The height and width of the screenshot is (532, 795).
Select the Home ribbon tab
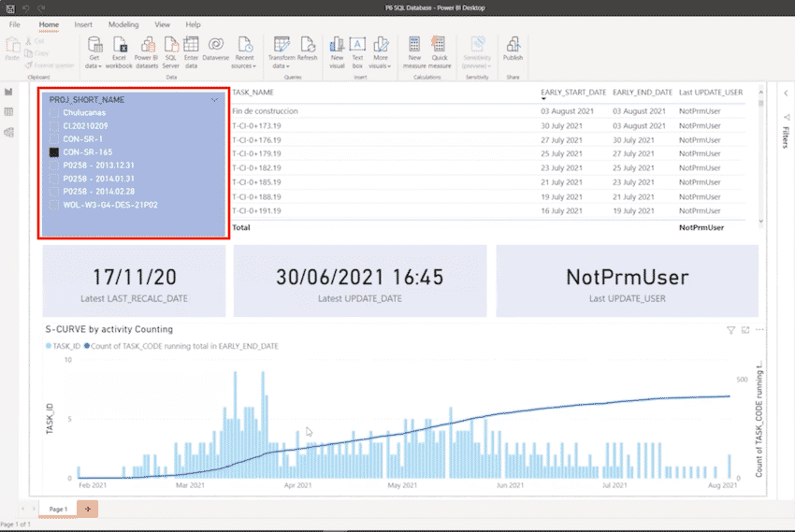click(49, 24)
